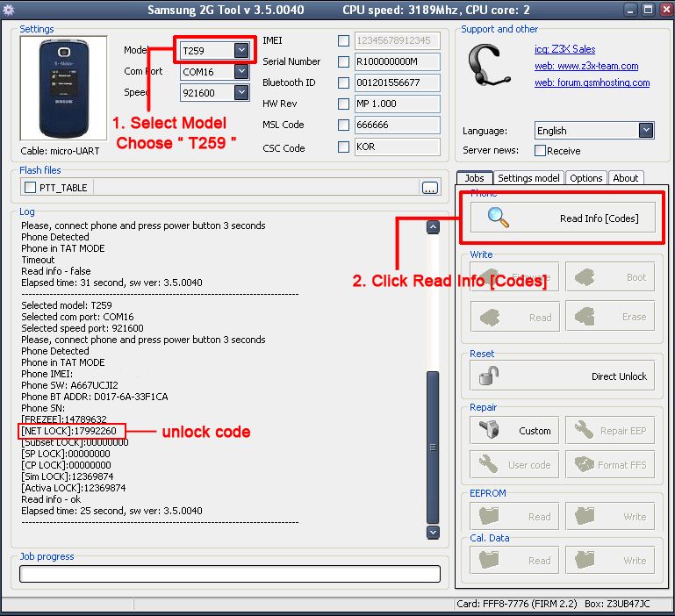Image resolution: width=675 pixels, height=616 pixels.
Task: Enable the IMEI checkbox
Action: click(343, 40)
